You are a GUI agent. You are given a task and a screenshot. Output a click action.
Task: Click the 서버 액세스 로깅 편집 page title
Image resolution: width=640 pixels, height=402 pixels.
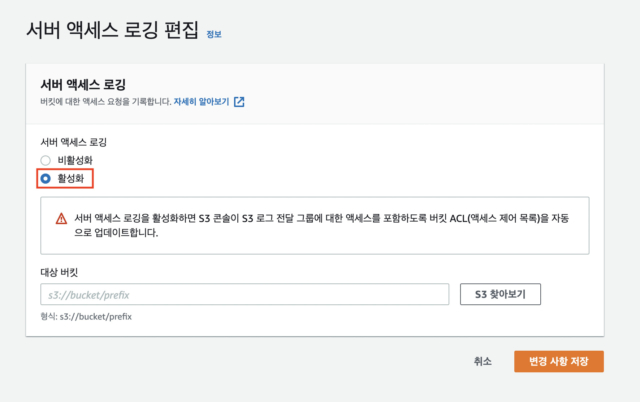pos(113,31)
